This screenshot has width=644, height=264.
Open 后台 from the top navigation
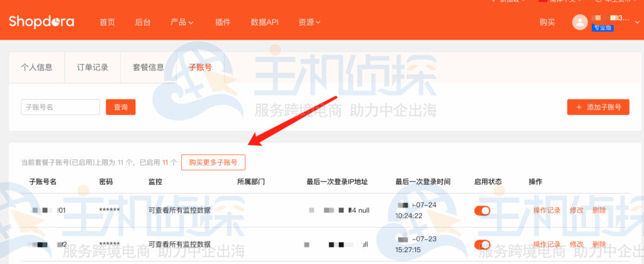click(143, 22)
